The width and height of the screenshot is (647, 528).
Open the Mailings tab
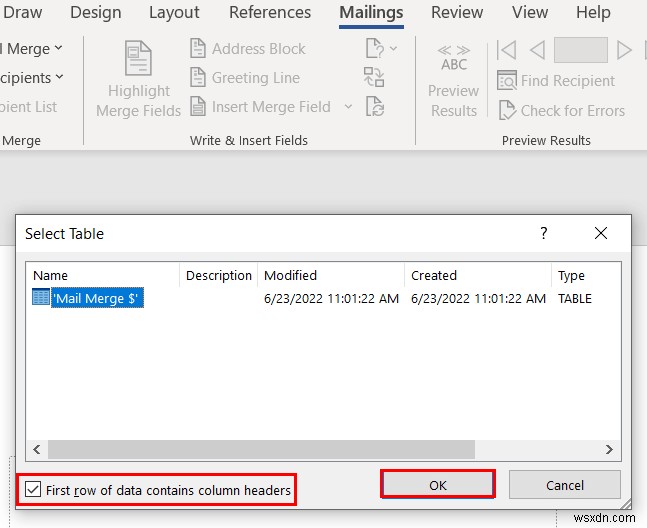coord(371,12)
